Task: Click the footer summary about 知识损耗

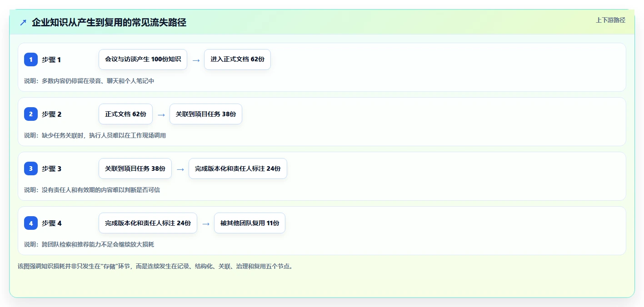Action: (156, 266)
